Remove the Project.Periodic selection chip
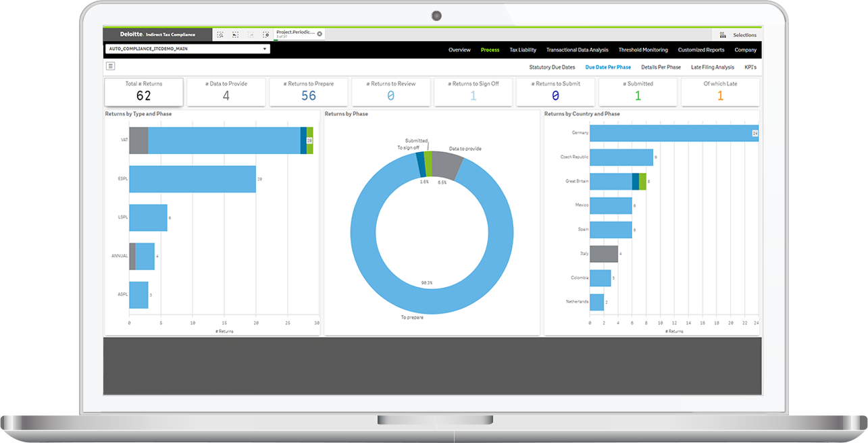Image resolution: width=868 pixels, height=443 pixels. [320, 33]
